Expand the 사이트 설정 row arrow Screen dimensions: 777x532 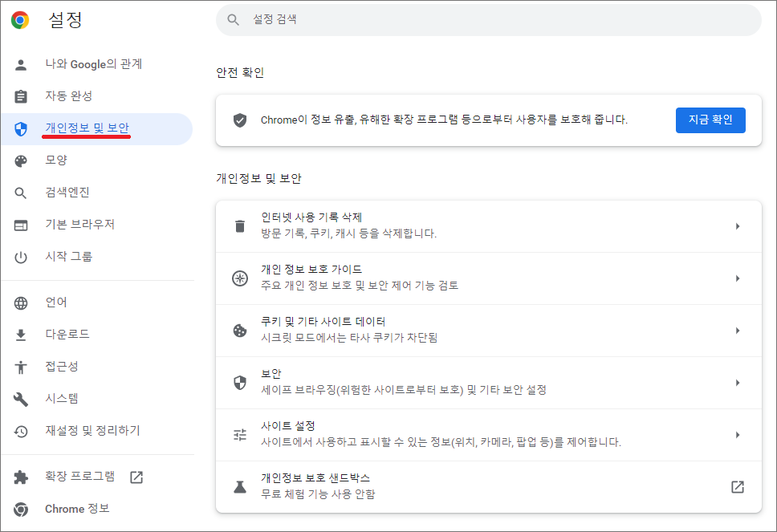pos(738,435)
